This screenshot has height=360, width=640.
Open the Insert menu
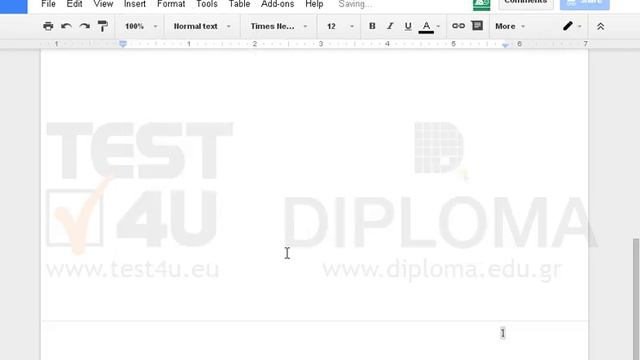click(x=135, y=4)
